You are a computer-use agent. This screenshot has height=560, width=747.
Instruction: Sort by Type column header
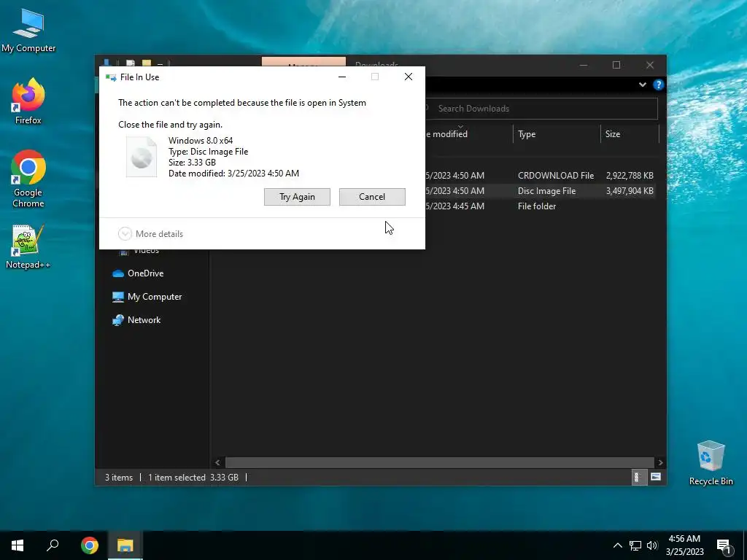pyautogui.click(x=557, y=134)
